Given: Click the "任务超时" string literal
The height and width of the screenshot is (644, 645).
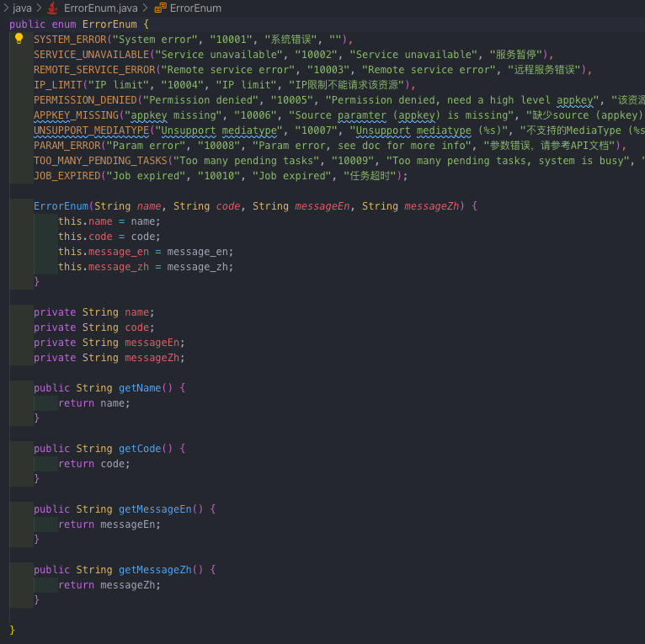Looking at the screenshot, I should [x=370, y=176].
